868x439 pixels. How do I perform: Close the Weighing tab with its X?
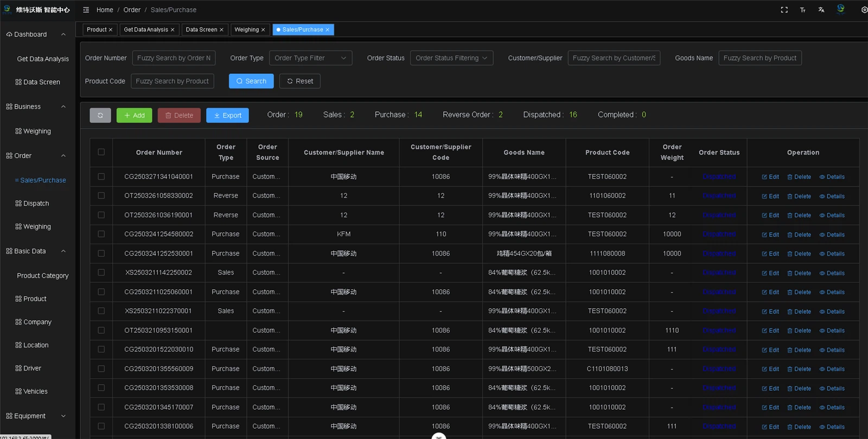tap(263, 30)
